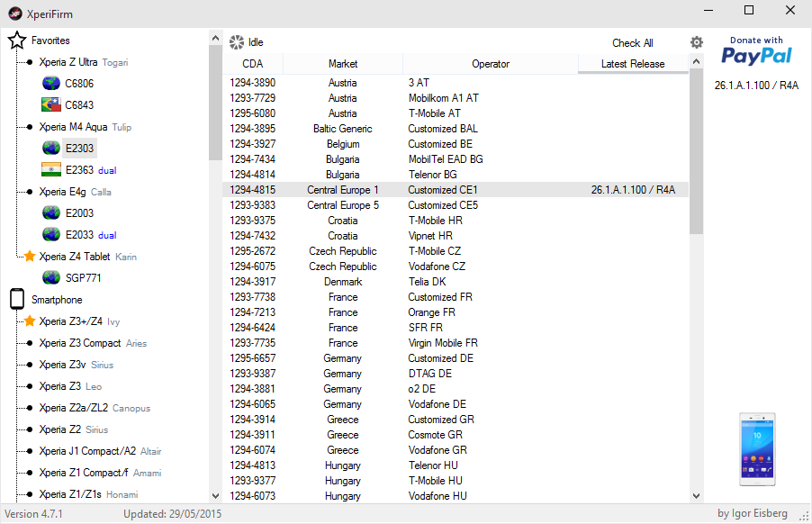
Task: Select the Orange FR row
Action: pyautogui.click(x=456, y=312)
